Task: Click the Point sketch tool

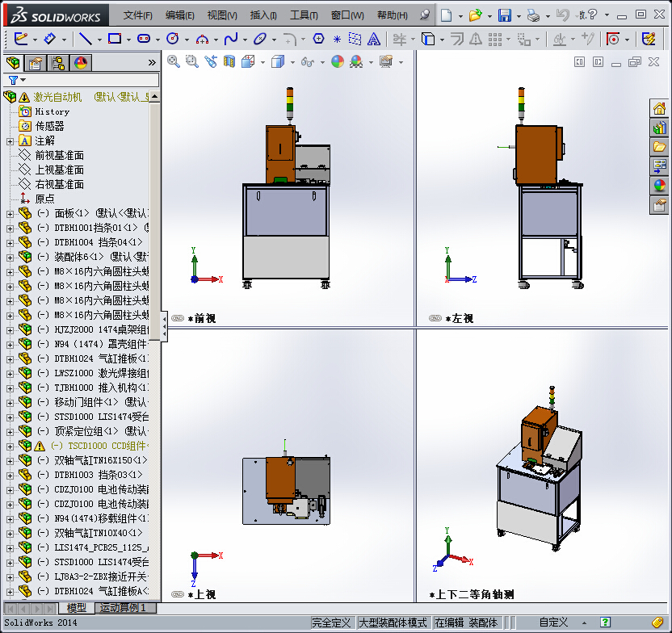Action: click(x=338, y=40)
